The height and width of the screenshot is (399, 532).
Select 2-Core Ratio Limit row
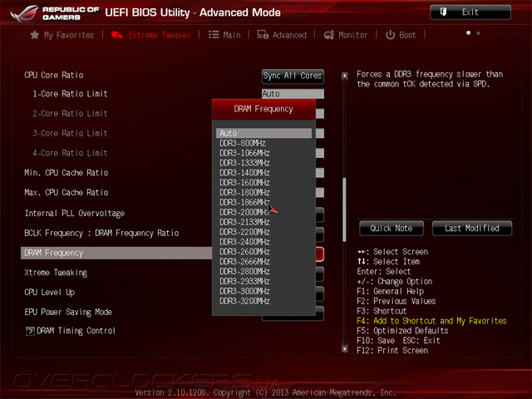[x=70, y=113]
